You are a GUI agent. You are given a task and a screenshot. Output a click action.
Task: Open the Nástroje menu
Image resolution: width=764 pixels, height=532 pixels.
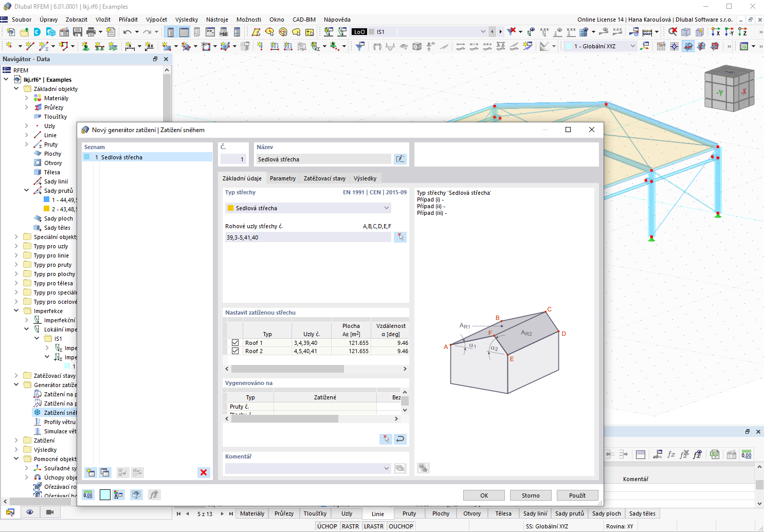pyautogui.click(x=217, y=20)
